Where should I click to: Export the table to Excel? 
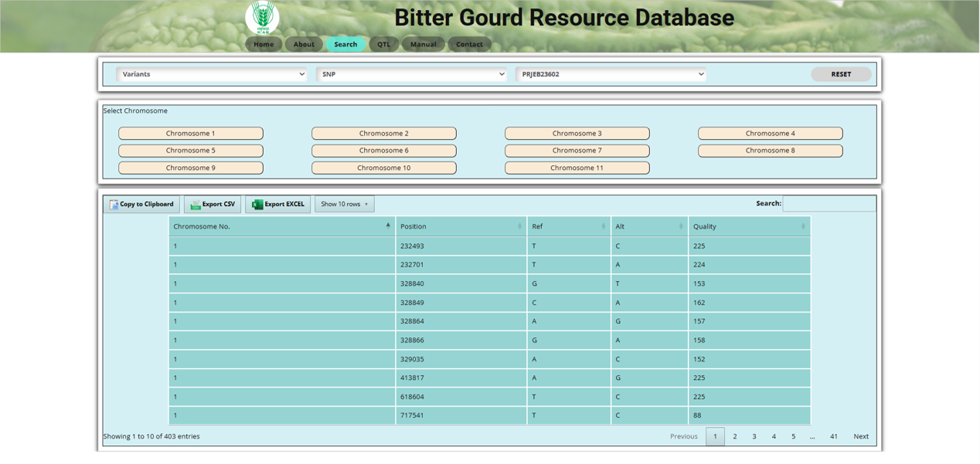[x=277, y=205]
